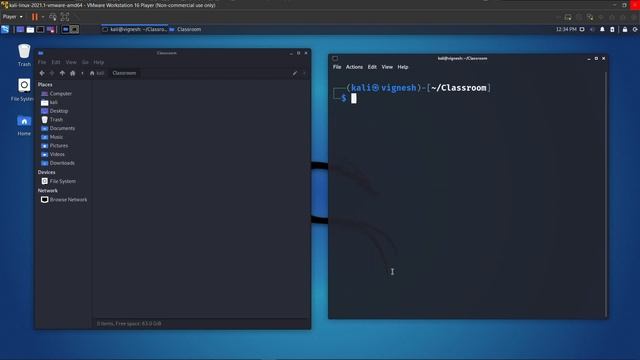The width and height of the screenshot is (640, 360).
Task: Expand the dropdown arrow beside the pause button
Action: click(x=42, y=17)
